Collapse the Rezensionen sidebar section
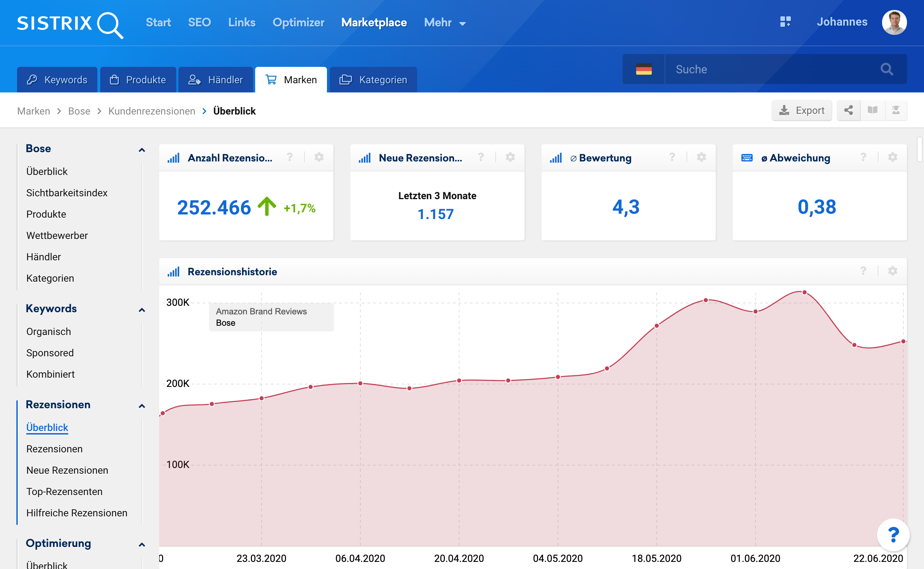 point(142,406)
